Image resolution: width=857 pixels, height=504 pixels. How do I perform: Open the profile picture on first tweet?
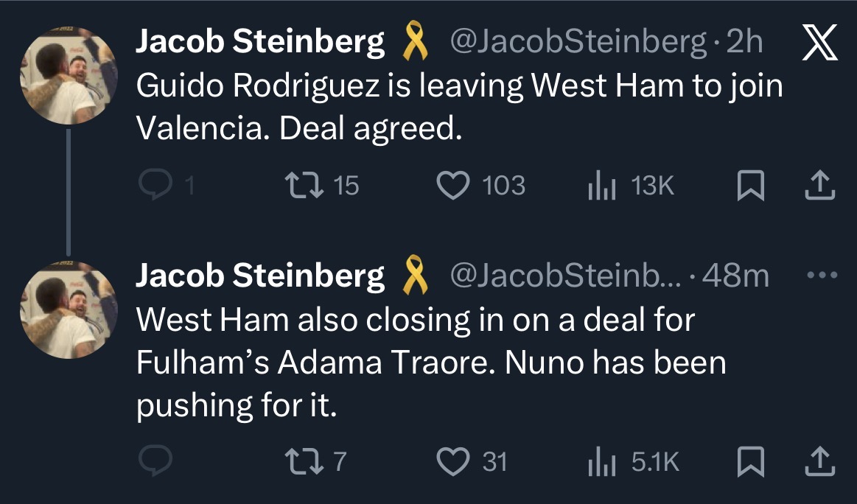point(68,75)
